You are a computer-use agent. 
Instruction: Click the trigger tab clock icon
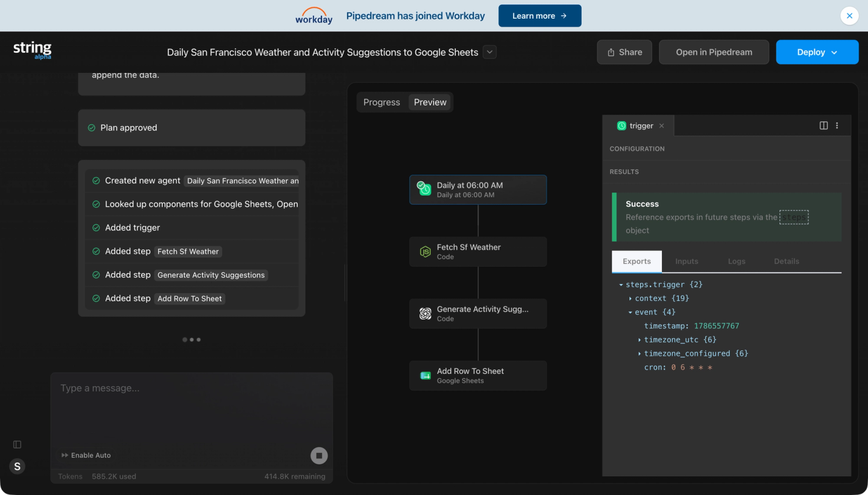621,126
